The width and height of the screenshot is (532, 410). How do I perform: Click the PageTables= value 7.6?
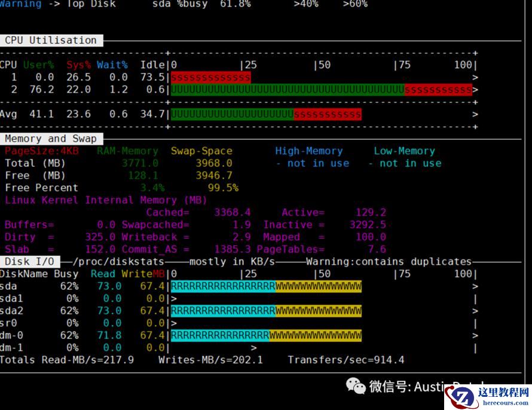377,249
